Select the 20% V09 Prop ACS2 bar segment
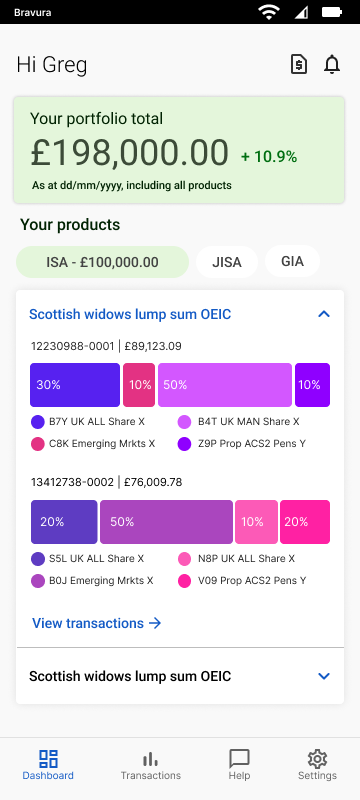The height and width of the screenshot is (800, 360). pos(305,522)
